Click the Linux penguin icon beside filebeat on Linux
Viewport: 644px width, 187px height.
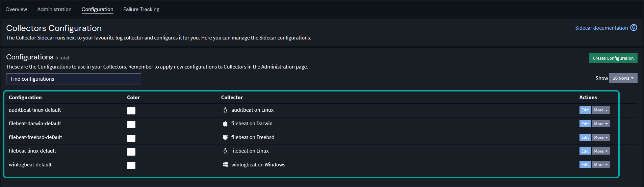pyautogui.click(x=225, y=151)
